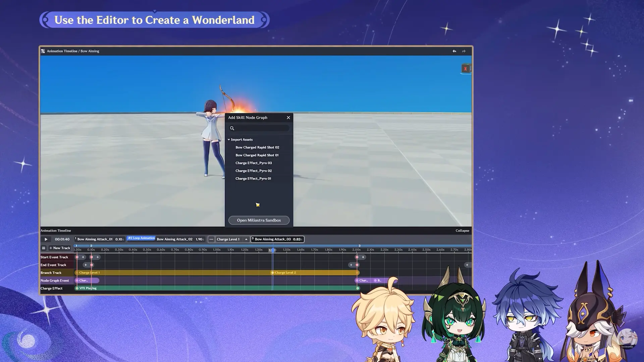Collapse the Import Assets tree group
Image resolution: width=644 pixels, height=362 pixels.
tap(229, 140)
